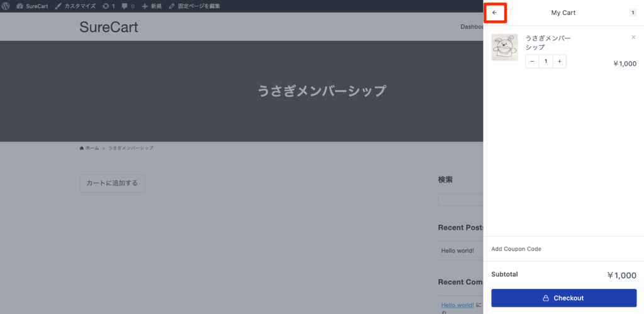Click the カートに追加する button

tap(112, 183)
